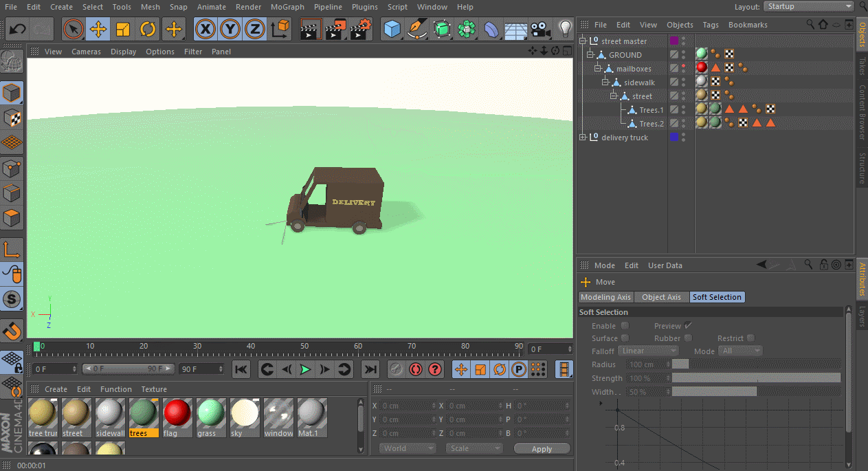Image resolution: width=868 pixels, height=471 pixels.
Task: Open the Content Browser side tab
Action: pos(862,113)
